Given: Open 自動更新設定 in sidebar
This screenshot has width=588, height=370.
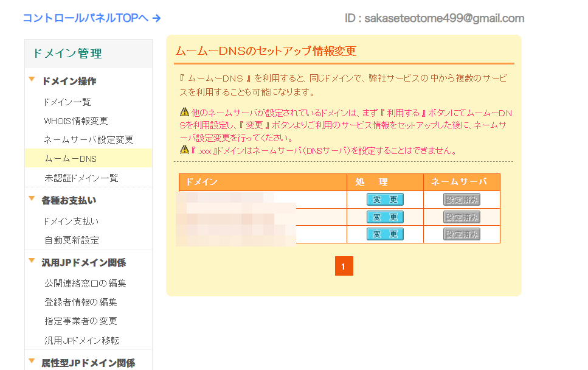Looking at the screenshot, I should tap(71, 240).
